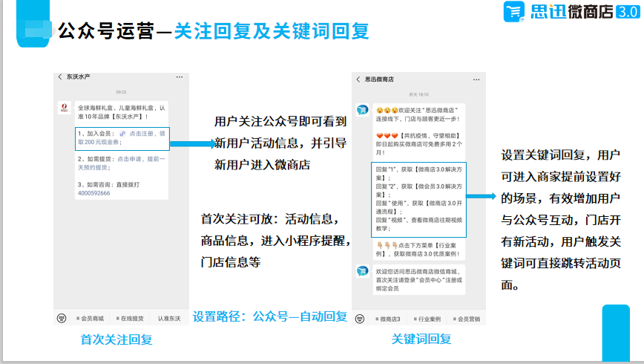Click the 全球海鲜礼盒 message text
The image size is (644, 364).
click(x=122, y=112)
